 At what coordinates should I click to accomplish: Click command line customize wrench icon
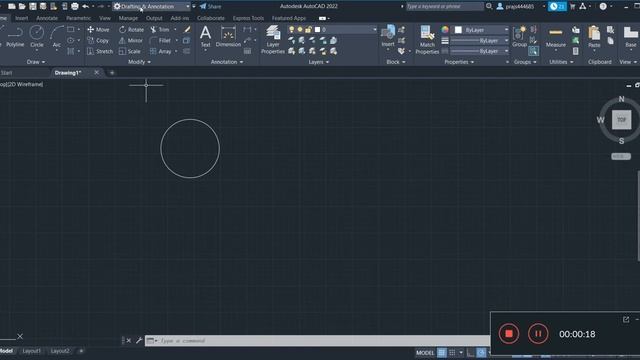point(138,340)
